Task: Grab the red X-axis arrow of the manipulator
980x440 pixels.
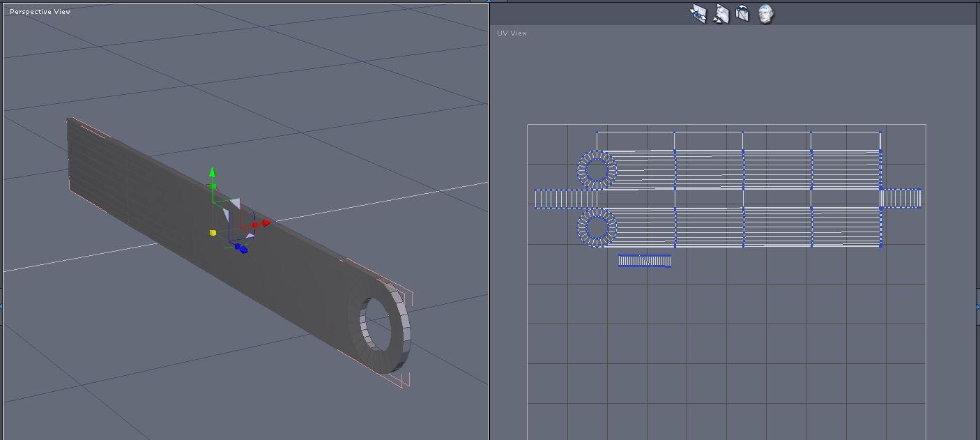Action: pos(266,223)
